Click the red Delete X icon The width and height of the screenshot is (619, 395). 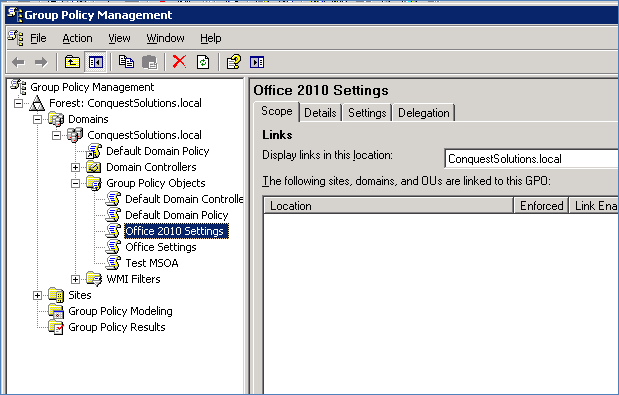tap(179, 62)
